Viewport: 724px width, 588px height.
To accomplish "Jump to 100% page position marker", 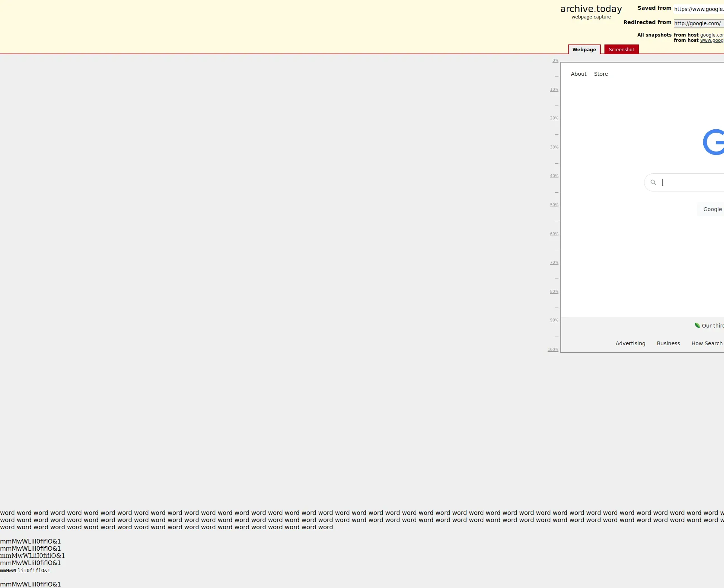I will 553,350.
